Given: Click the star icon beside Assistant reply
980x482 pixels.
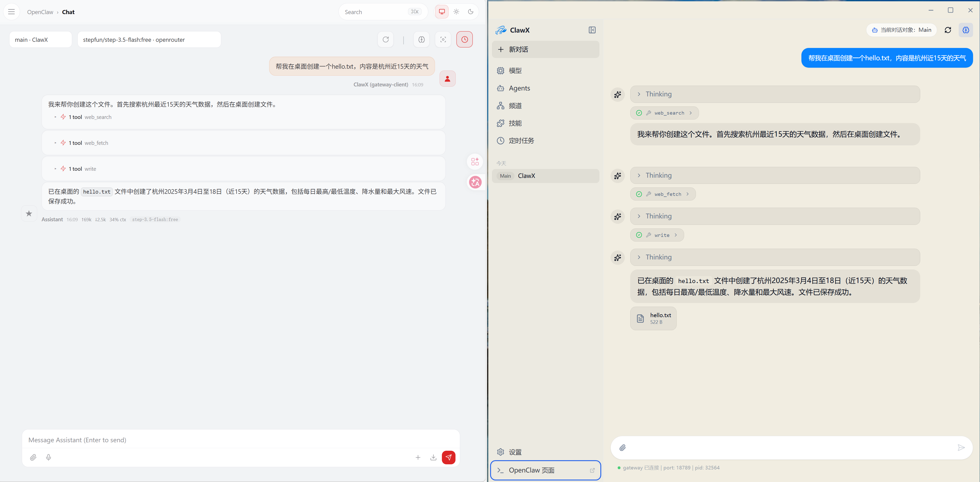Looking at the screenshot, I should coord(29,214).
